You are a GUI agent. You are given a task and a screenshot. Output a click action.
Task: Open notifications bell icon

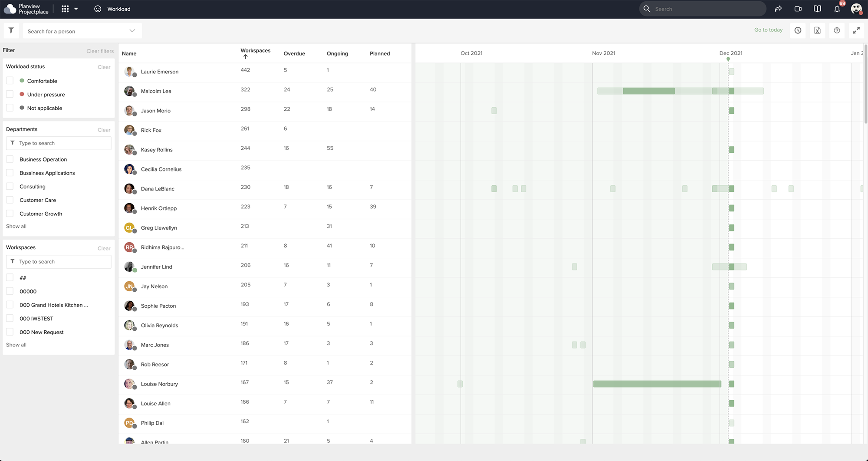[x=837, y=9]
